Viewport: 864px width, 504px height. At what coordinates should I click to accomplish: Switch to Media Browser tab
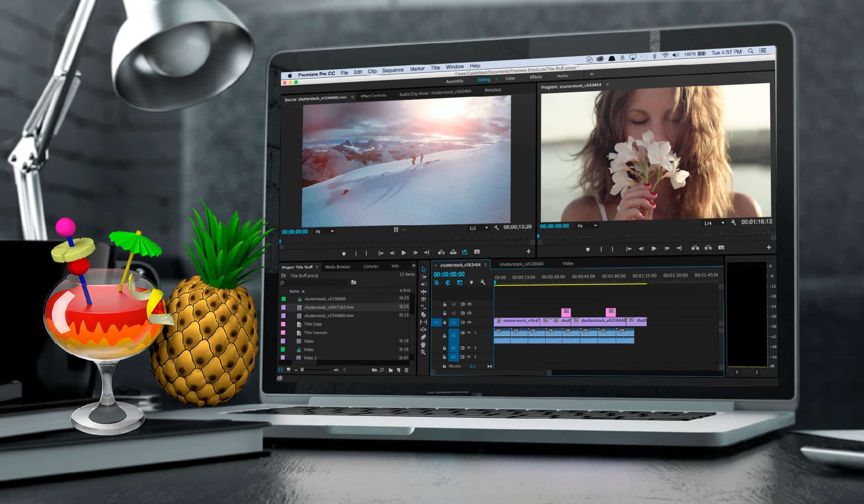click(337, 267)
